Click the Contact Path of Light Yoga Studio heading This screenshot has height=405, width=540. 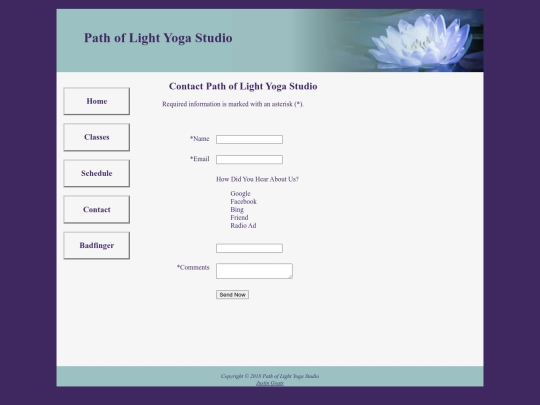[x=243, y=86]
